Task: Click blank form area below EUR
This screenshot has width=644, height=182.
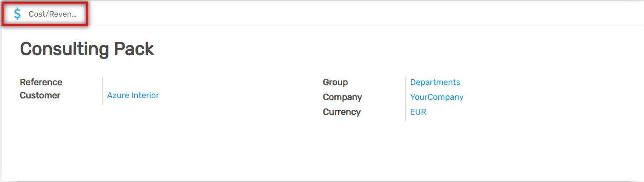Action: pyautogui.click(x=418, y=144)
